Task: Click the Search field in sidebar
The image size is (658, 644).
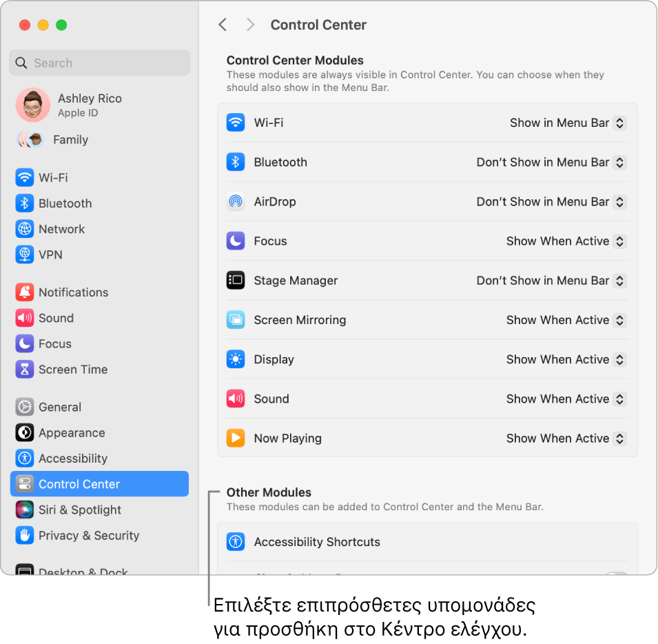Action: tap(99, 63)
